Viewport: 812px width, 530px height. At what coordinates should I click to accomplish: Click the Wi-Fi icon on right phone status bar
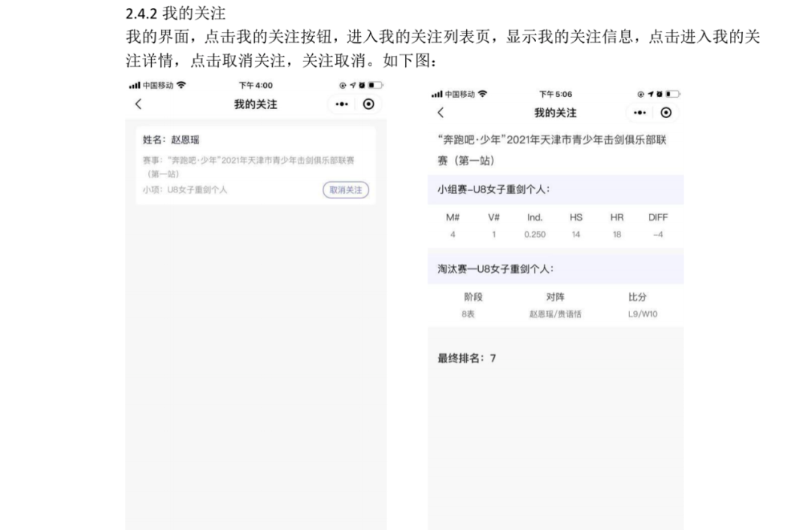482,94
